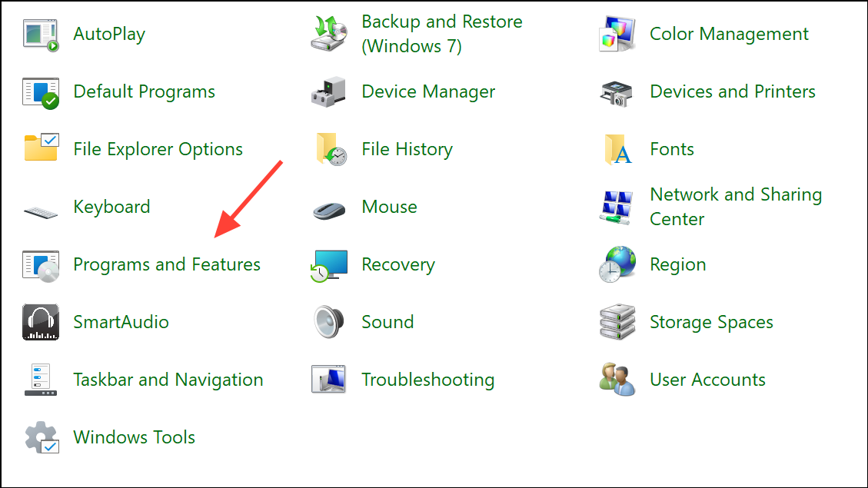868x488 pixels.
Task: Open the SmartAudio headphones icon
Action: tap(41, 323)
